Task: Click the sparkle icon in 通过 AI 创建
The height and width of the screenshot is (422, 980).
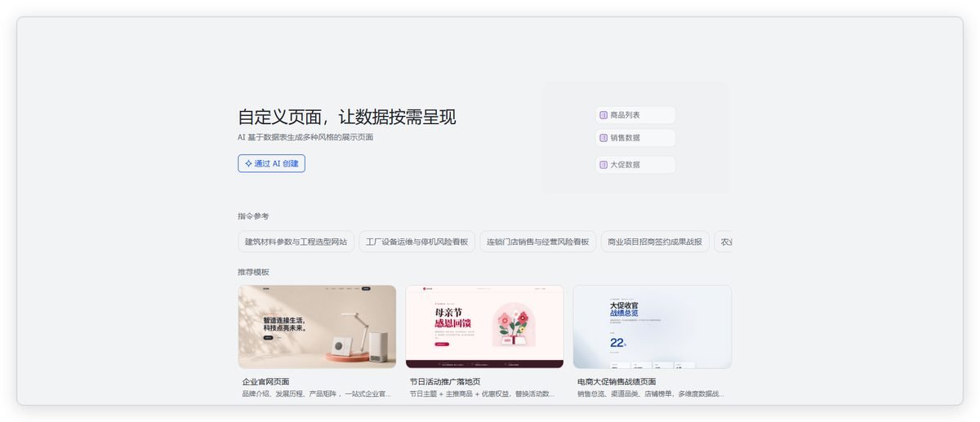Action: (248, 163)
